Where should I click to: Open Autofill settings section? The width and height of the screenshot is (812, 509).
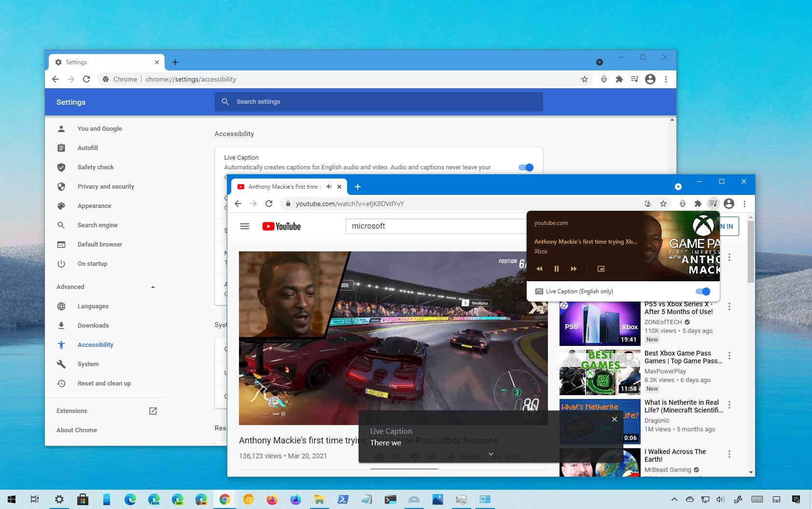pyautogui.click(x=87, y=148)
